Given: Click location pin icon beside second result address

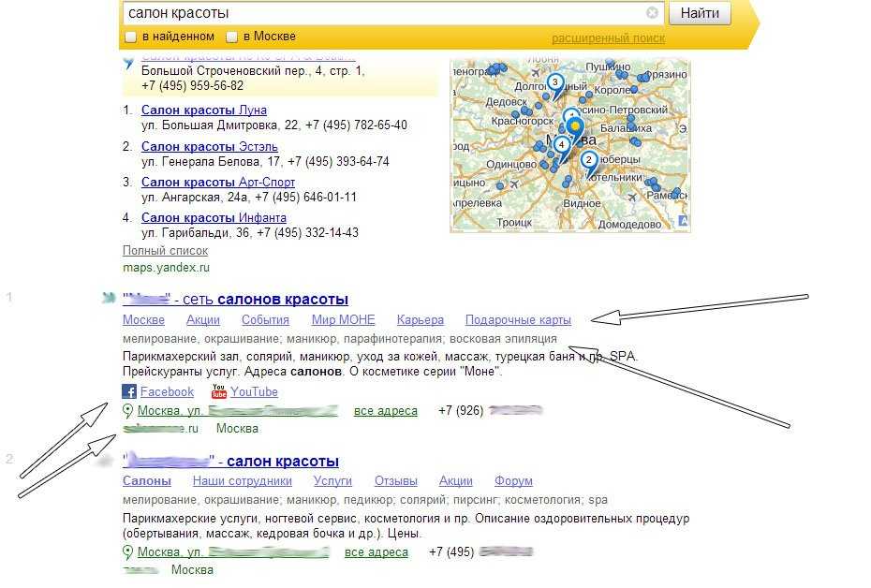Looking at the screenshot, I should (127, 551).
